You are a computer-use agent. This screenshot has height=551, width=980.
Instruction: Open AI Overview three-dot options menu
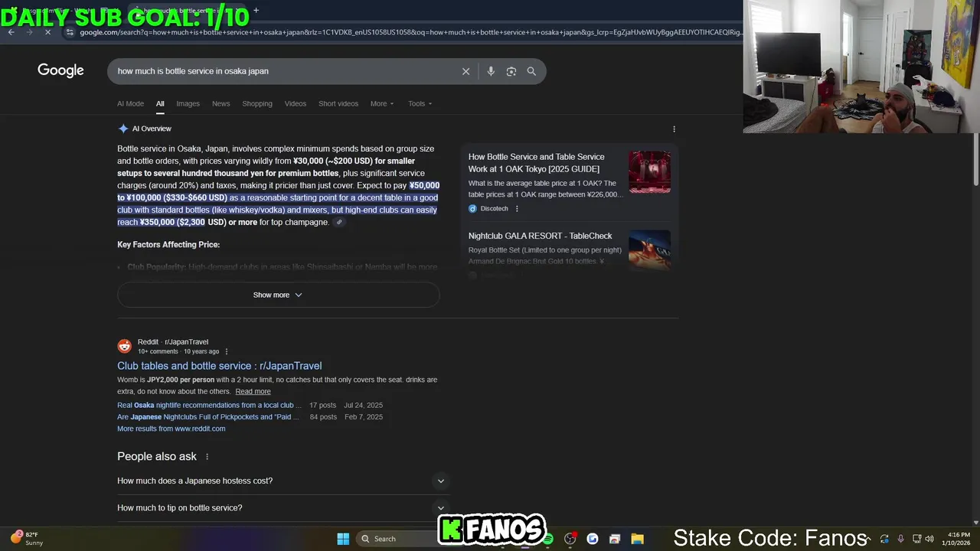[x=674, y=129]
